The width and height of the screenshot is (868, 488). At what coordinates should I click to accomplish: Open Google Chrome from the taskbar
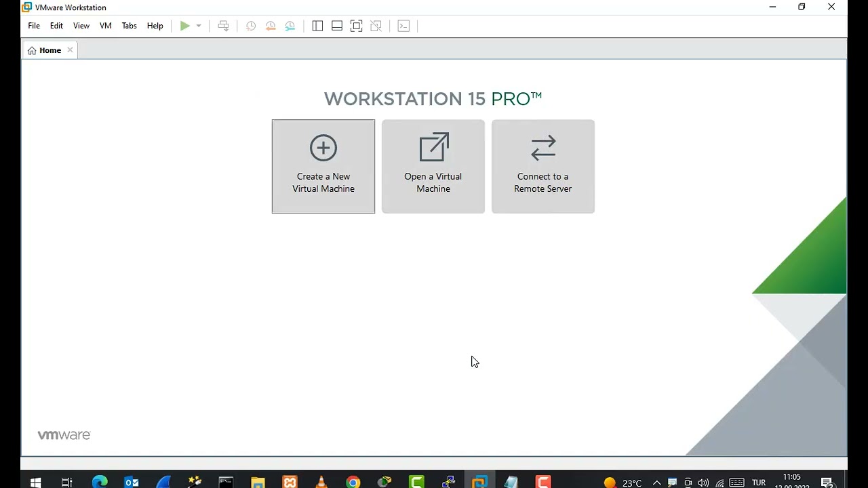click(353, 482)
